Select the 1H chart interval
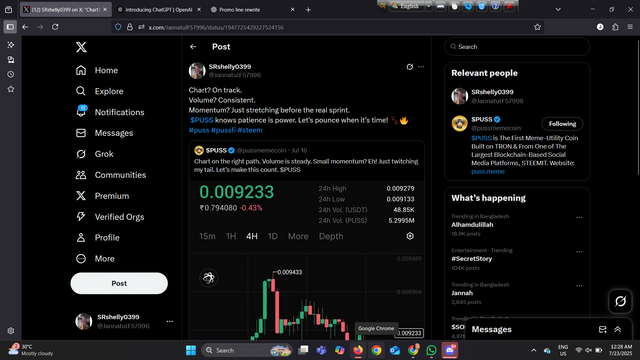The height and width of the screenshot is (360, 640). 231,236
